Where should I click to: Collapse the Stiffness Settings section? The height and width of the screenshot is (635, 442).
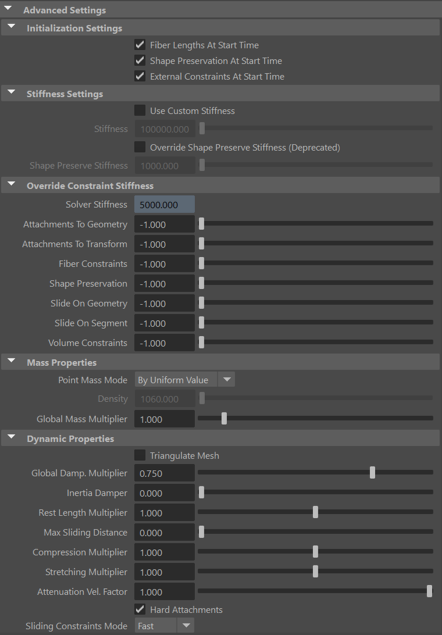point(11,92)
